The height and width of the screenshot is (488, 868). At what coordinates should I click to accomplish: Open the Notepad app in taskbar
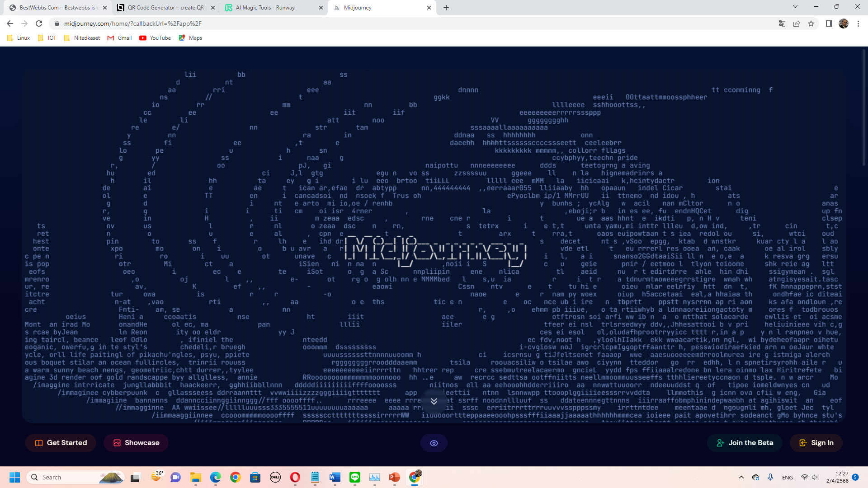click(315, 477)
